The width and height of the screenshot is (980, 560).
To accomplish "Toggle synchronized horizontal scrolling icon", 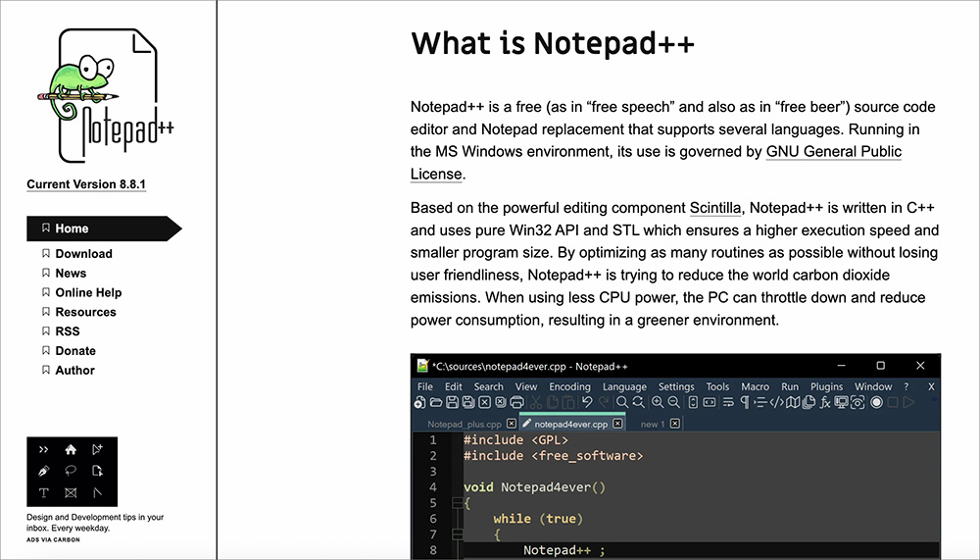I will tap(710, 402).
